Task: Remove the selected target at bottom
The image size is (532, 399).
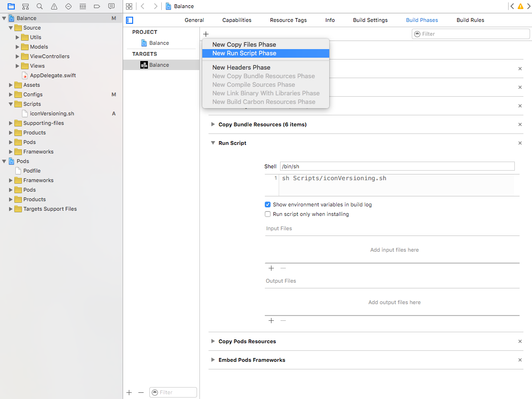Action: pos(141,392)
